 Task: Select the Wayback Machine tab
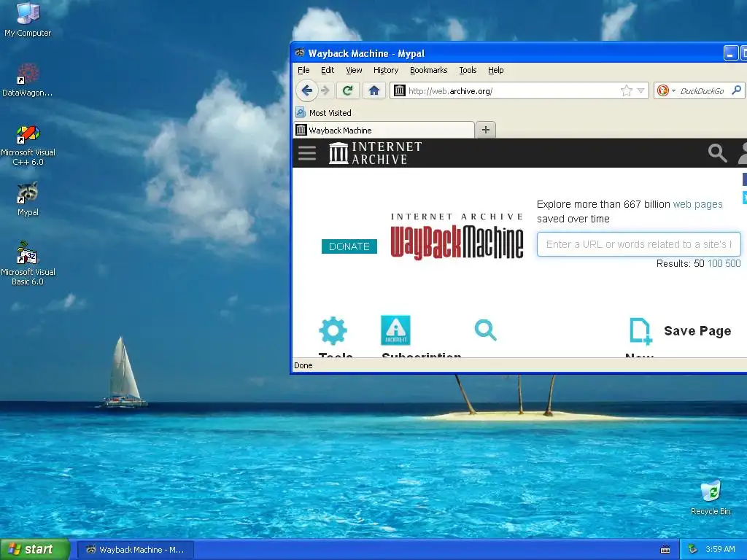coord(384,130)
